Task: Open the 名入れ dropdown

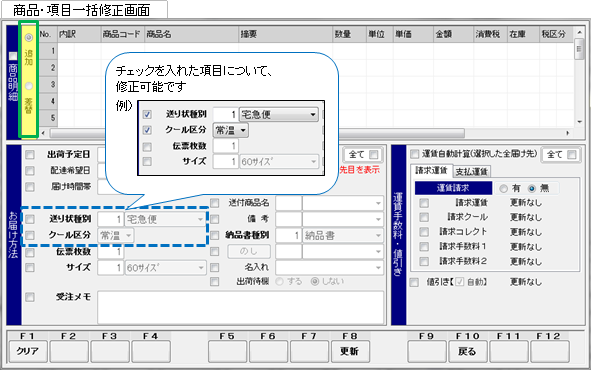Action: point(378,268)
